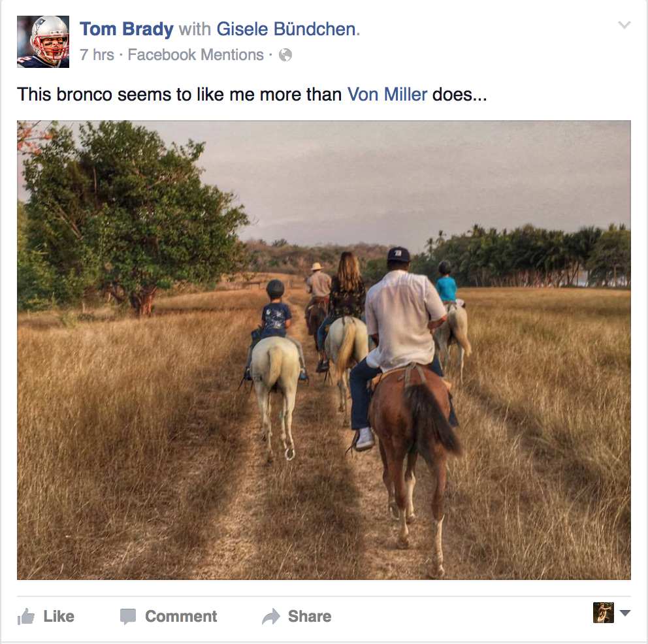Expand the identity selector dropdown arrow

pos(625,613)
